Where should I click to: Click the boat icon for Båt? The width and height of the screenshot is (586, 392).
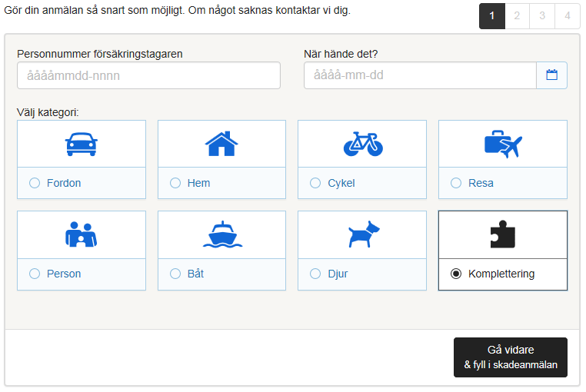tap(221, 234)
